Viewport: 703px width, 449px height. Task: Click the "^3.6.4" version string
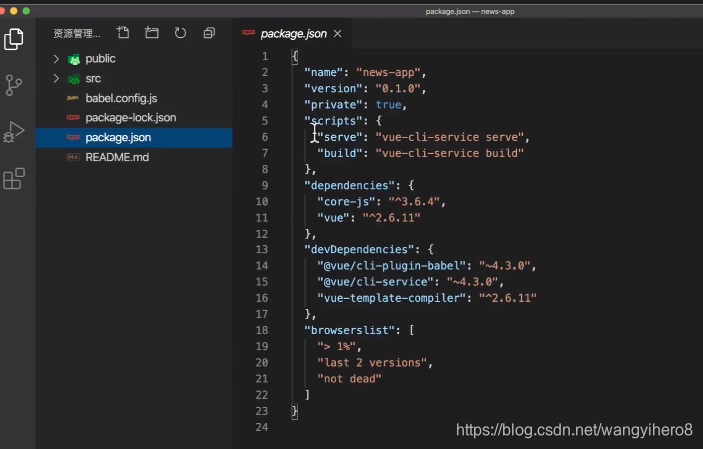[x=414, y=201]
